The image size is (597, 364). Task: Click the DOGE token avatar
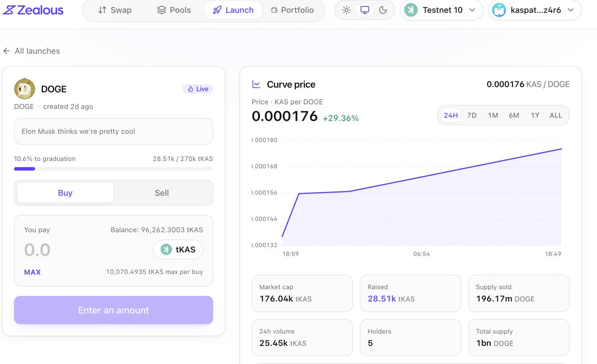pyautogui.click(x=24, y=89)
